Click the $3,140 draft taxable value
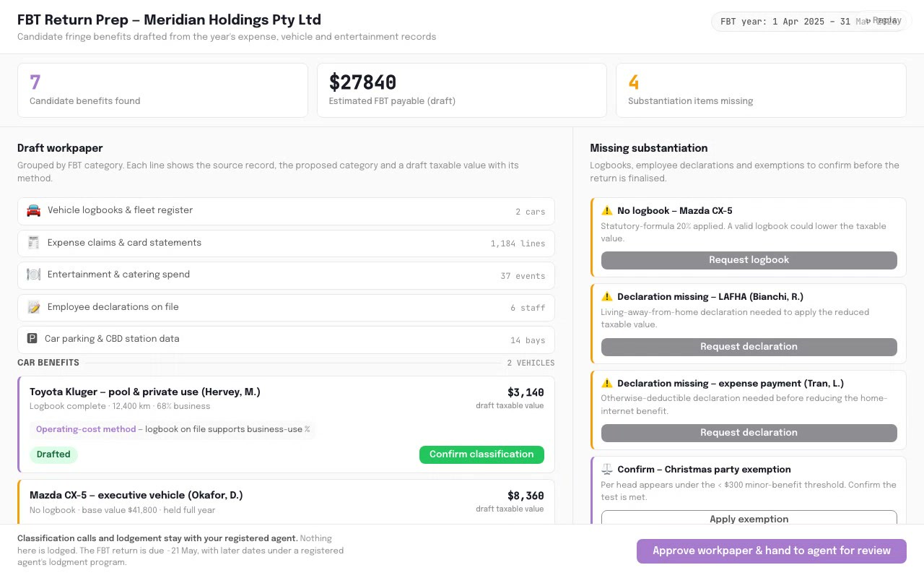 pos(526,392)
